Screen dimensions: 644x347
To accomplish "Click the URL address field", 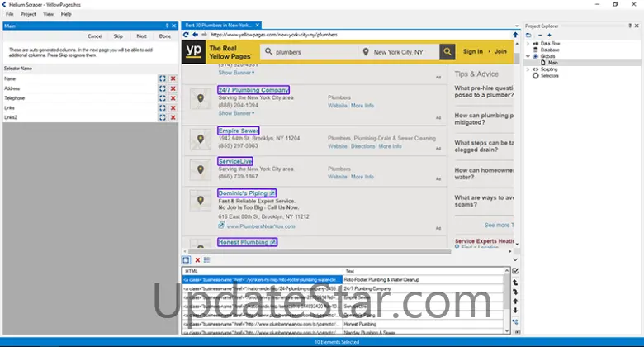I will tap(359, 35).
